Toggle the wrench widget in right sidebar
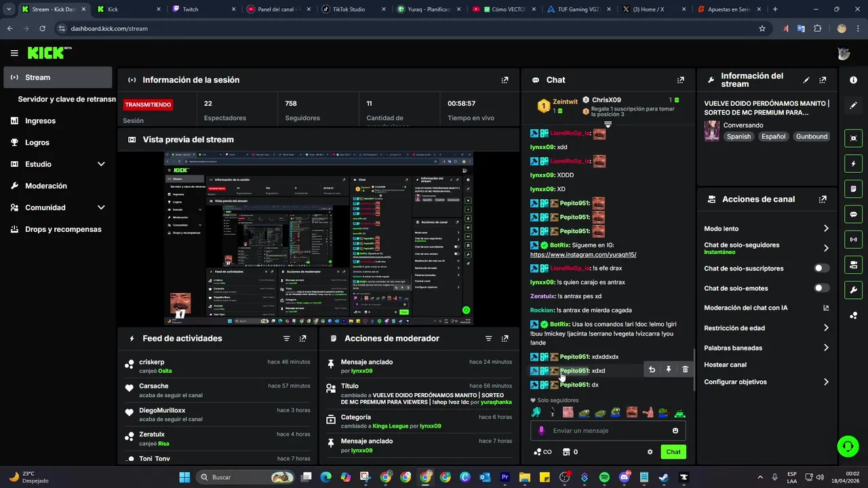868x488 pixels. click(x=853, y=290)
